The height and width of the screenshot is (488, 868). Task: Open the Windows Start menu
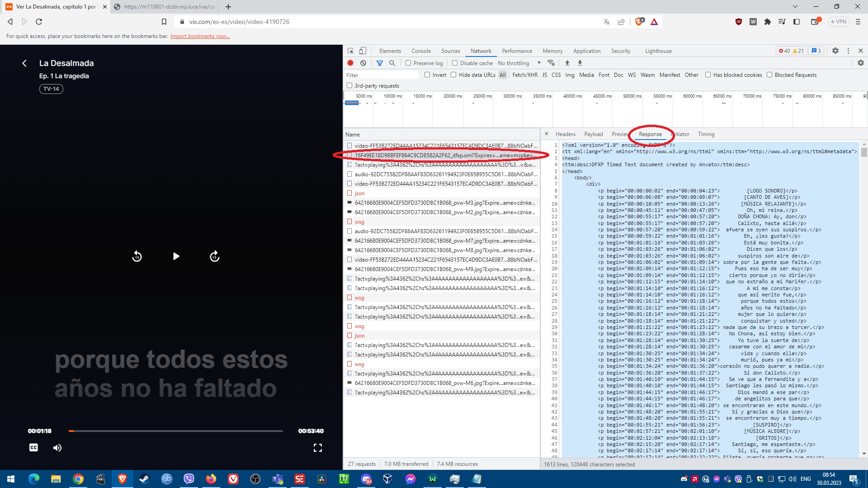point(11,479)
